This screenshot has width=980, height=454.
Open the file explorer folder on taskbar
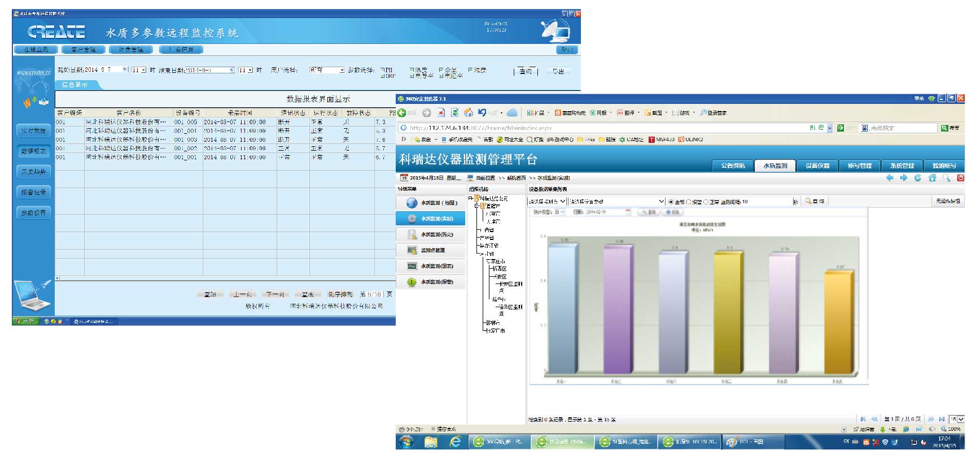(x=431, y=442)
